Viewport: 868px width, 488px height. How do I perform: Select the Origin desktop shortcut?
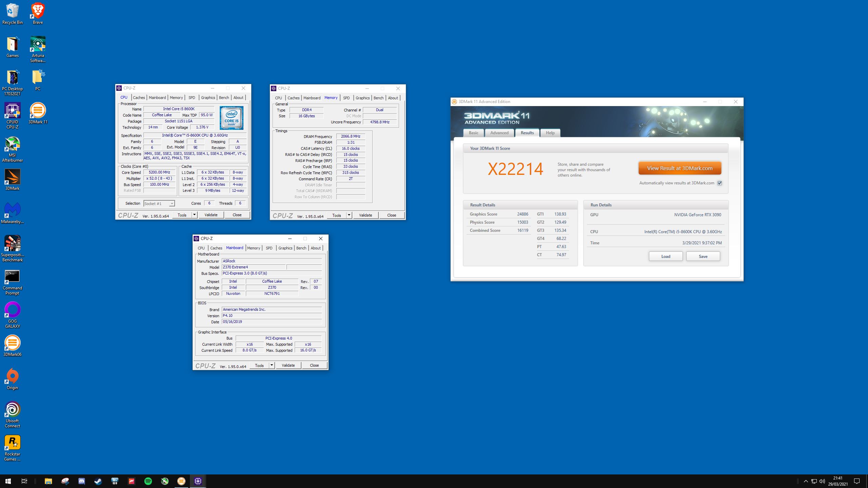pyautogui.click(x=13, y=379)
